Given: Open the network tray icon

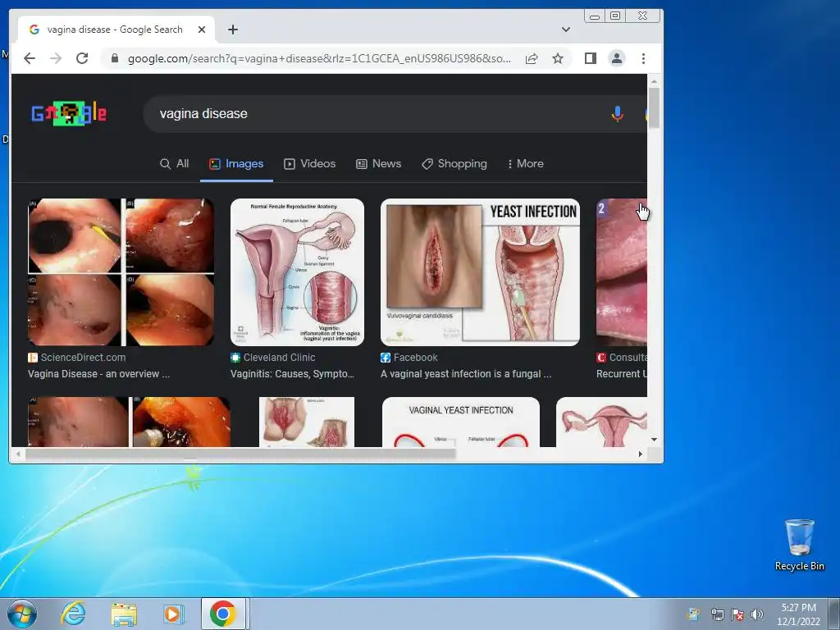Looking at the screenshot, I should tap(717, 614).
